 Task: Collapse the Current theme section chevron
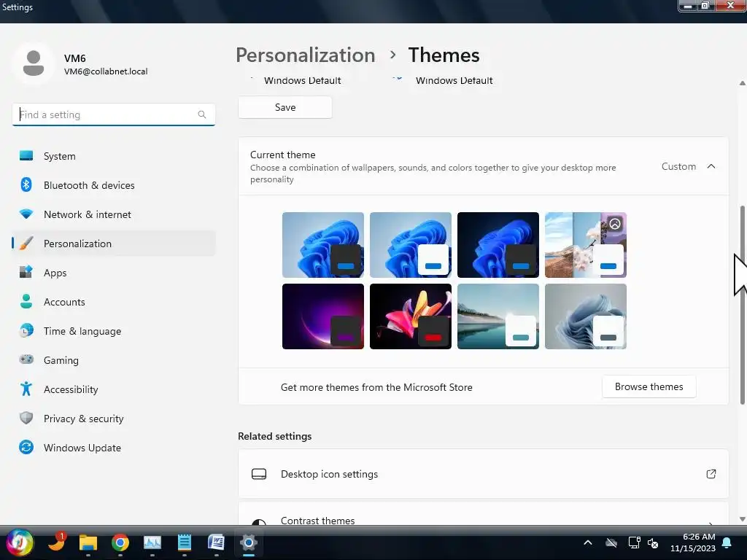(711, 166)
